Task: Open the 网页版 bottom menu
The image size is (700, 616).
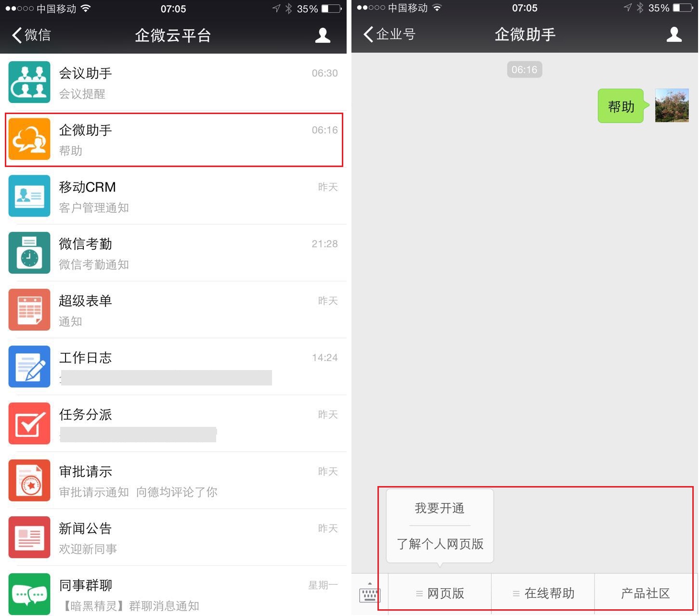Action: tap(440, 593)
